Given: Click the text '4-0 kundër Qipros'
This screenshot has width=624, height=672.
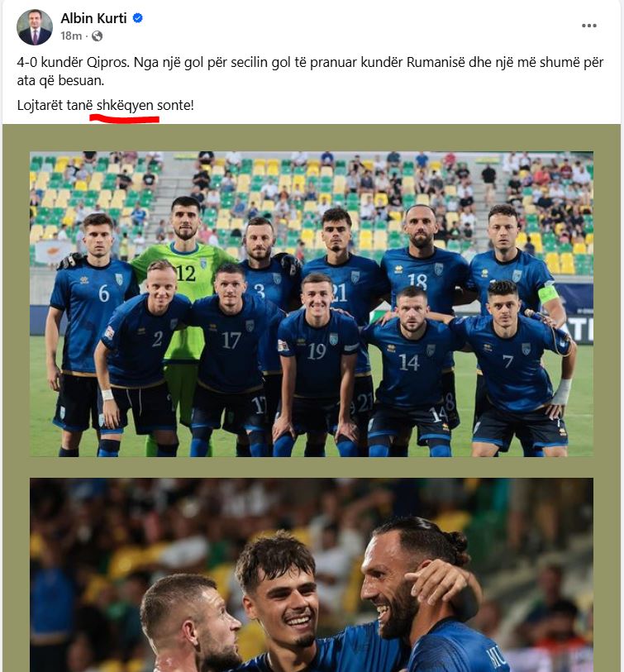Looking at the screenshot, I should (x=73, y=63).
